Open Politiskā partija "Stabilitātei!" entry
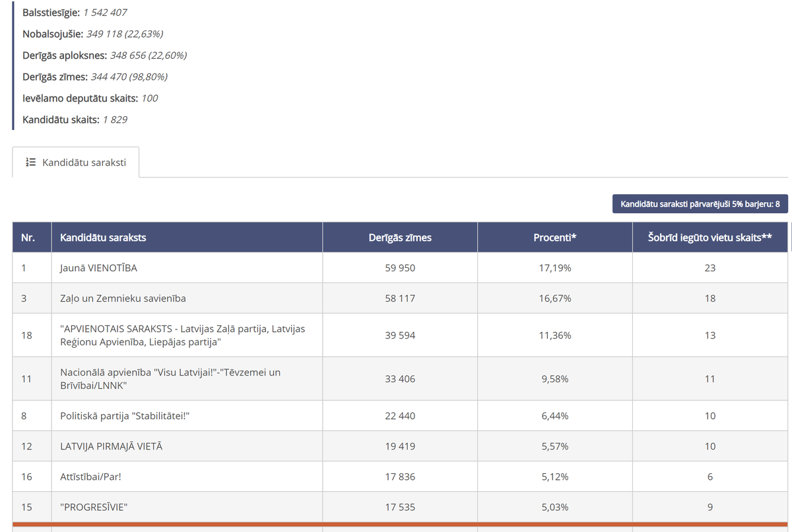Screen dimensions: 792x532 click(125, 416)
